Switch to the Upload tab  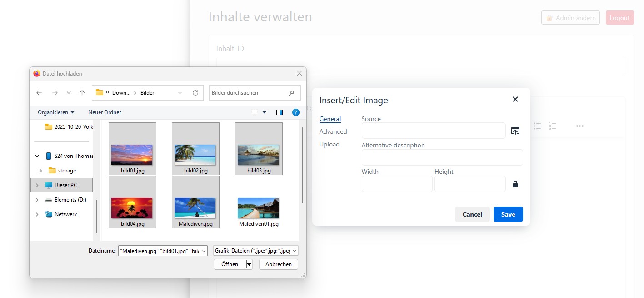coord(329,144)
